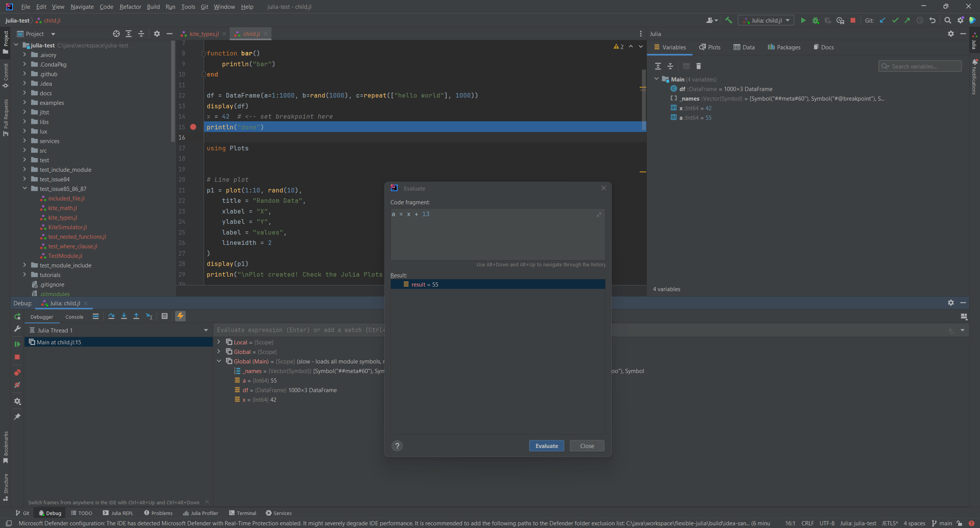Rerun the Julia: child.jl debug session

coord(17,316)
